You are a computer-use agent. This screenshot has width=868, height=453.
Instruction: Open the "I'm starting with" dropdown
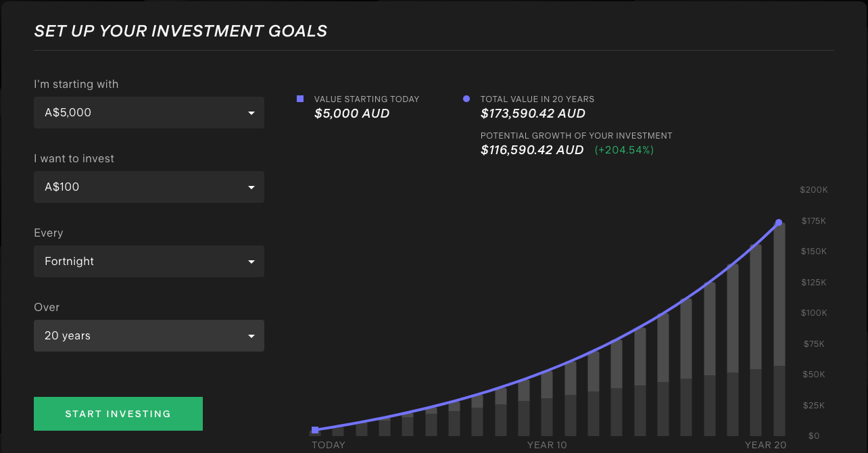point(149,112)
